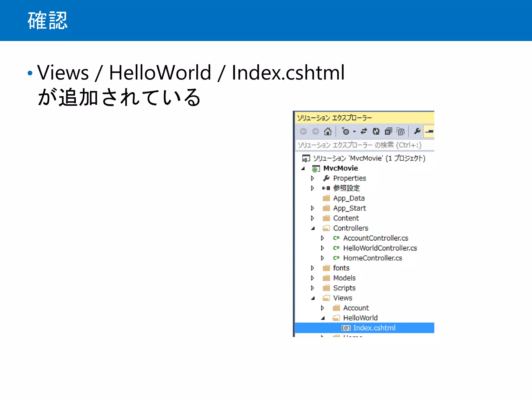Collapse the MvcMovie project node

click(303, 169)
